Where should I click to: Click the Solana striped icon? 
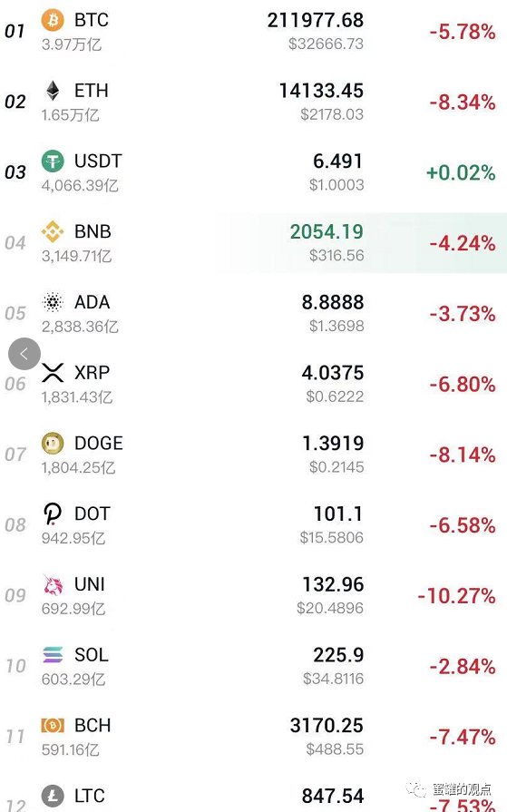(53, 654)
